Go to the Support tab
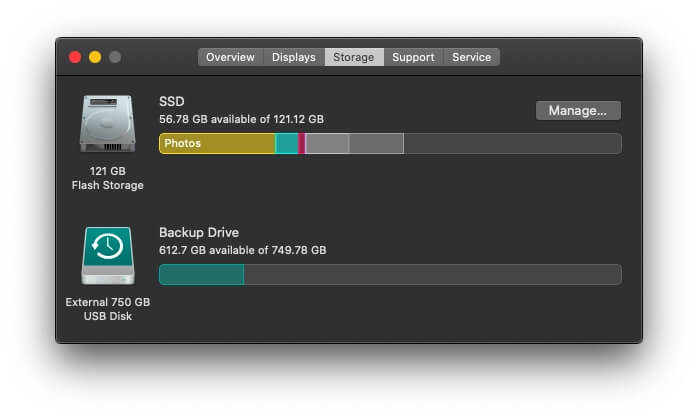This screenshot has width=698, height=417. [x=413, y=57]
